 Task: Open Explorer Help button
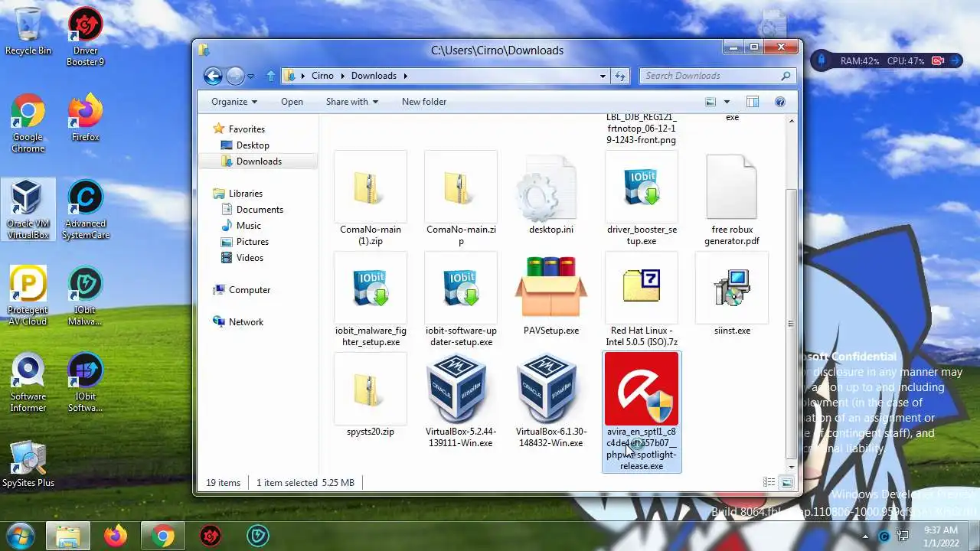[780, 102]
